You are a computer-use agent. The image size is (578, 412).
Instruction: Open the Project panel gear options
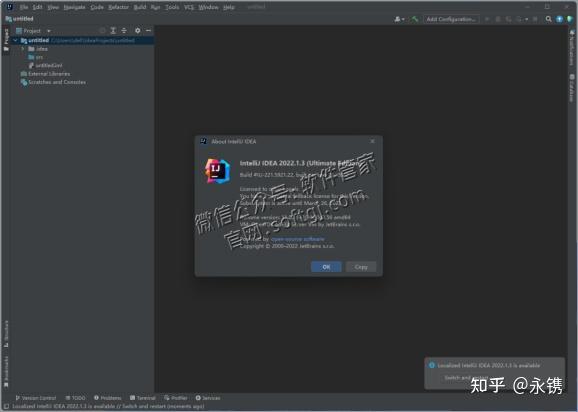pyautogui.click(x=137, y=31)
